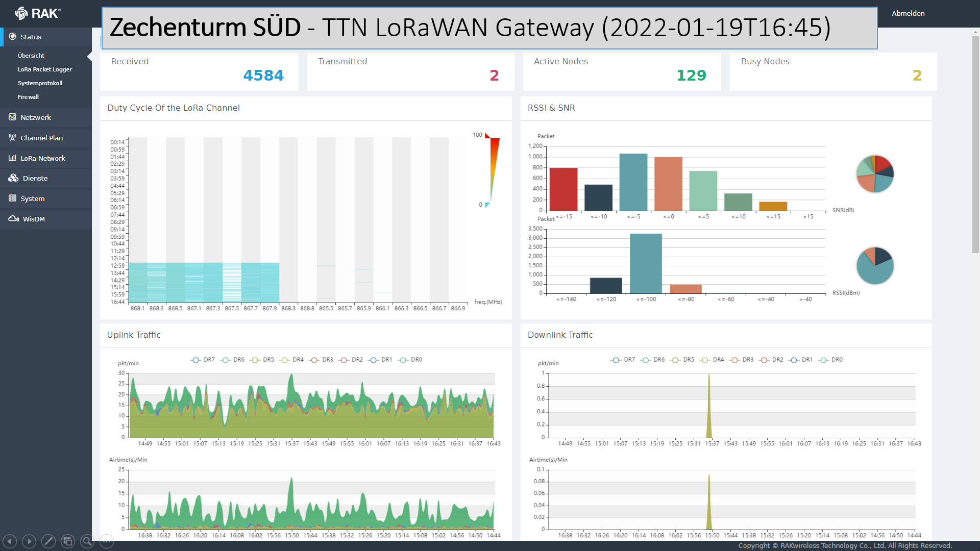Expand the Dienste sidebar section
This screenshot has height=551, width=980.
pyautogui.click(x=35, y=178)
